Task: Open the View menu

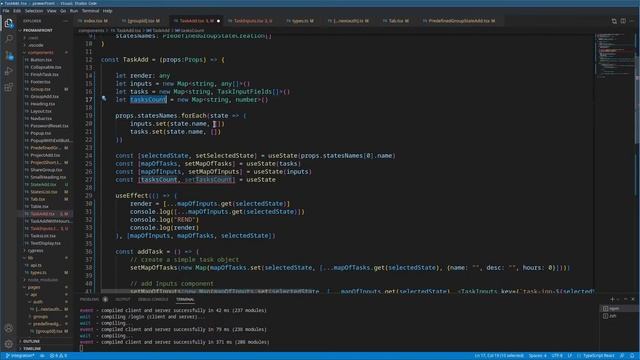Action: click(51, 11)
